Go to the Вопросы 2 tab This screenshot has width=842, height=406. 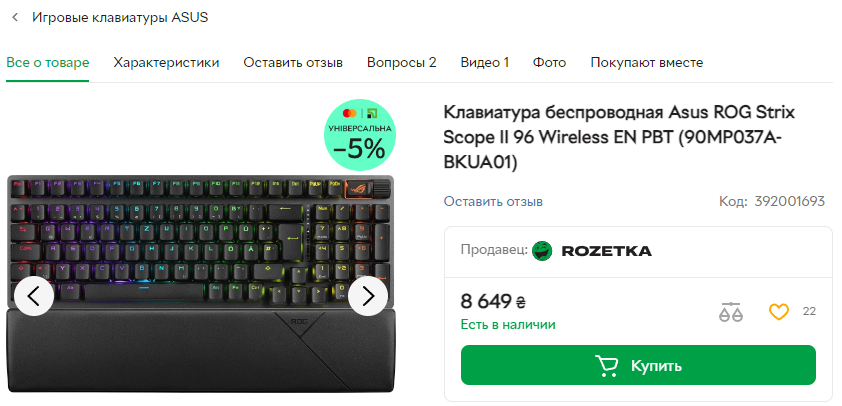(x=402, y=63)
